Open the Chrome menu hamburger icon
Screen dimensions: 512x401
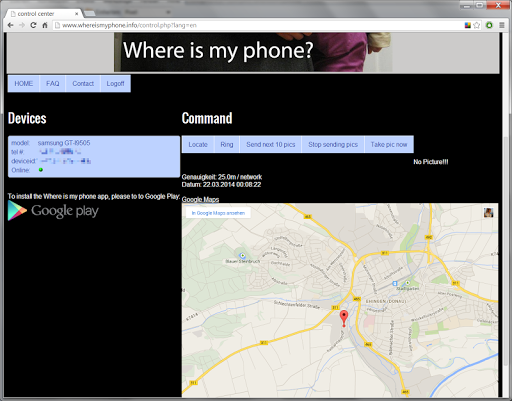point(502,25)
